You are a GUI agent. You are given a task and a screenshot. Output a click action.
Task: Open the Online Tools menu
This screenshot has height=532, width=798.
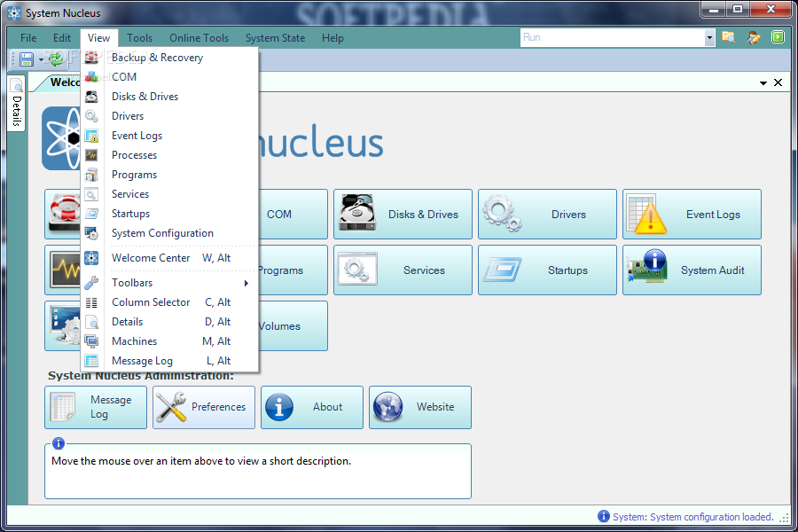click(x=199, y=38)
